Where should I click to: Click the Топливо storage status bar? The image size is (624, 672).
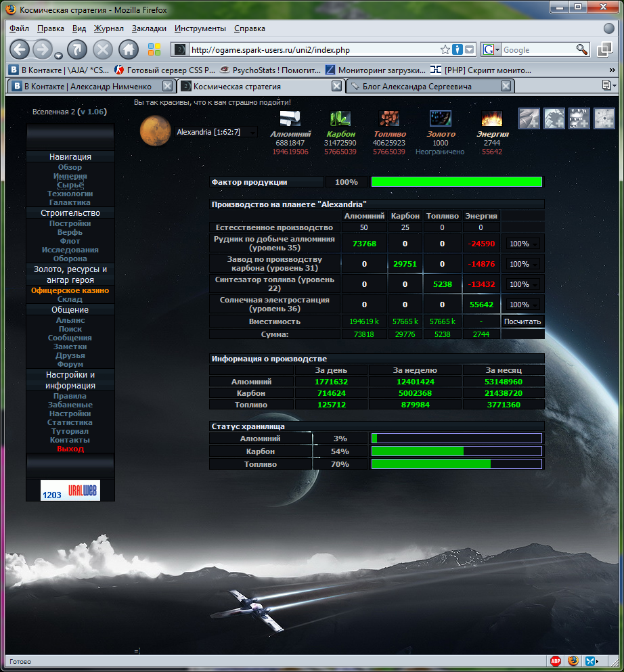(x=457, y=464)
